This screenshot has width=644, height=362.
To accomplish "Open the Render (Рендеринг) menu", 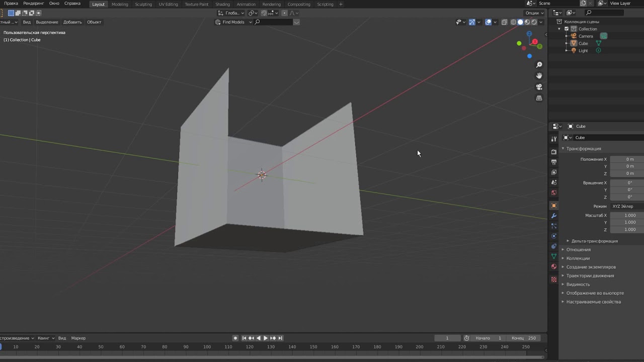I will [34, 4].
